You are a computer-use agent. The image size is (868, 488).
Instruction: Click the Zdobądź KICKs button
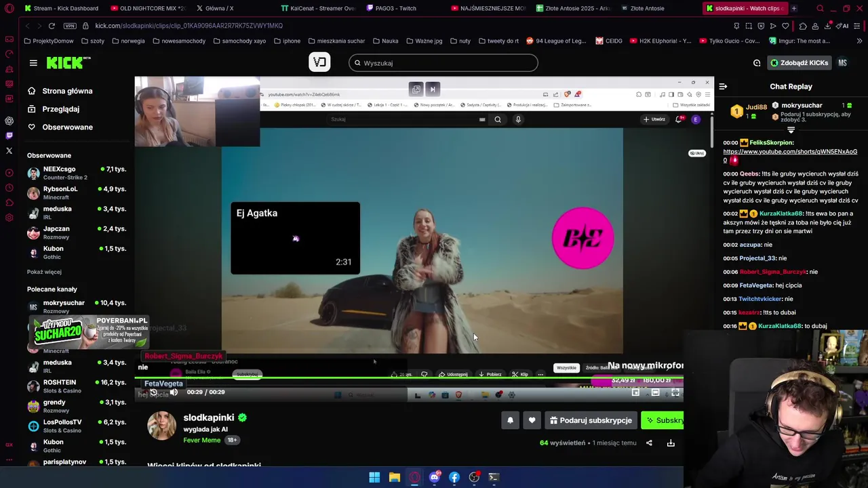pyautogui.click(x=799, y=63)
